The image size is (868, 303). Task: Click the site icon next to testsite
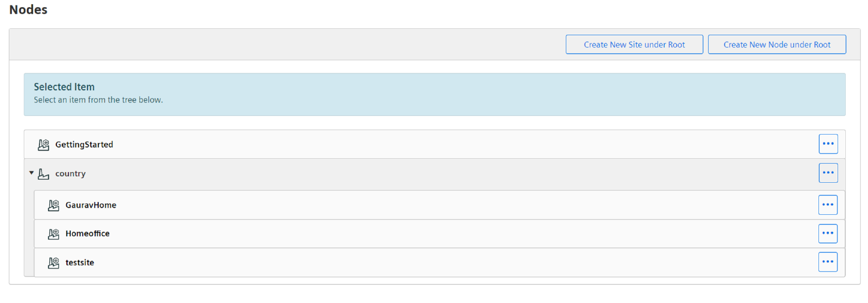[x=53, y=262]
